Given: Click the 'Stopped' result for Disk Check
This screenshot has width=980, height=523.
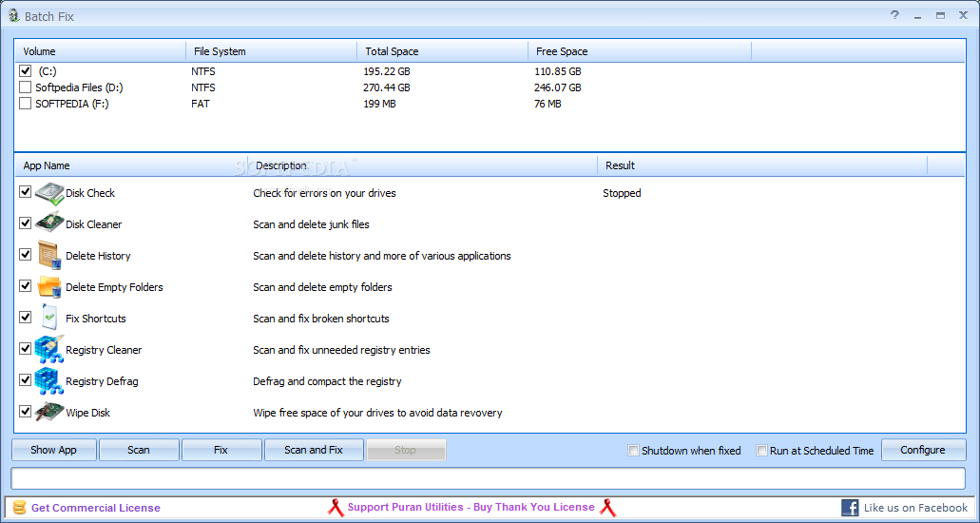Looking at the screenshot, I should point(622,193).
